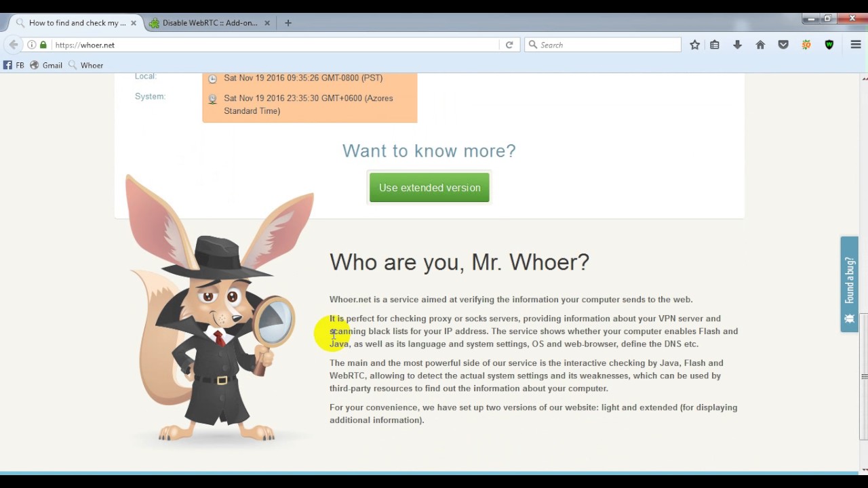This screenshot has width=868, height=488.
Task: Click the magnifier icon in the Search box
Action: point(533,45)
